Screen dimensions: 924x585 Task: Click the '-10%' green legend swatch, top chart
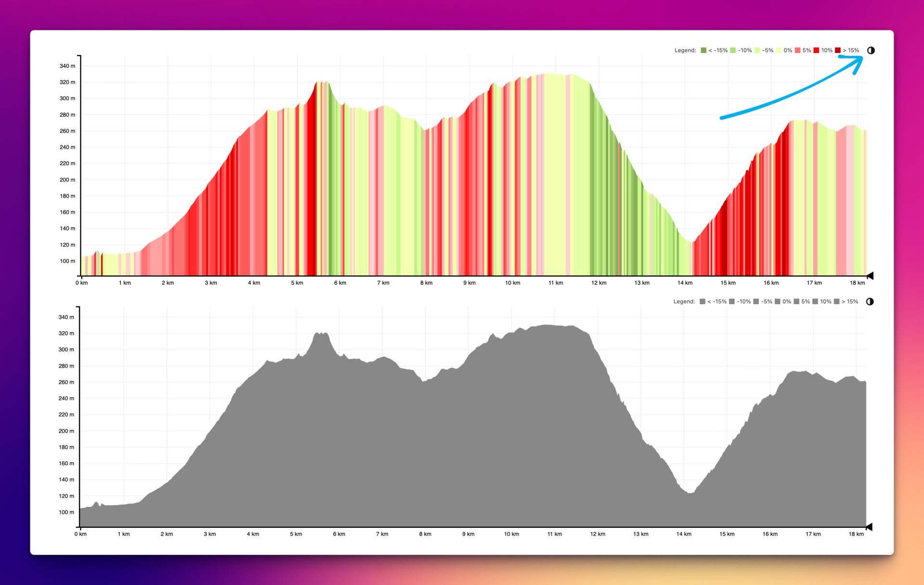733,51
